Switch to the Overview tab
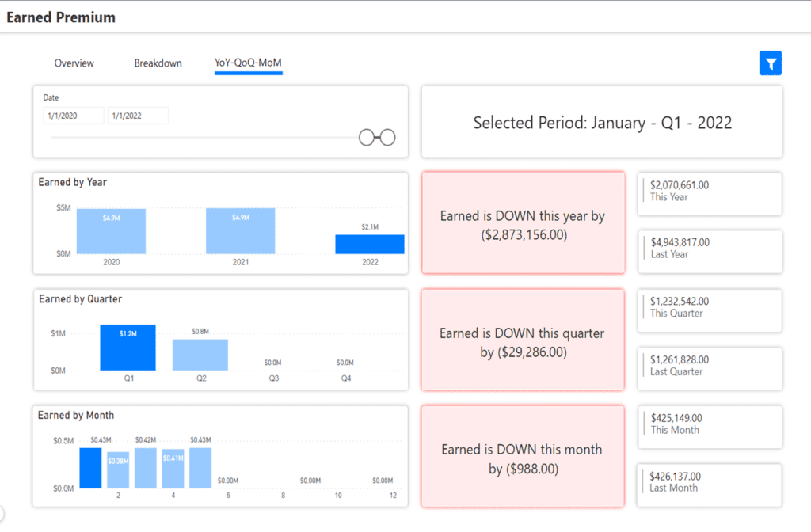Viewport: 811px width, 532px height. pyautogui.click(x=74, y=63)
